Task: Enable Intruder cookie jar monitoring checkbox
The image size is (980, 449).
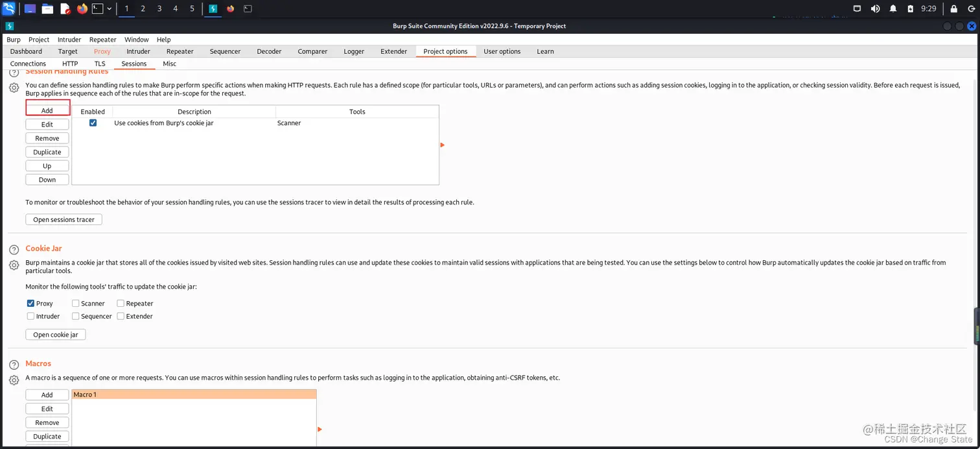Action: click(30, 316)
